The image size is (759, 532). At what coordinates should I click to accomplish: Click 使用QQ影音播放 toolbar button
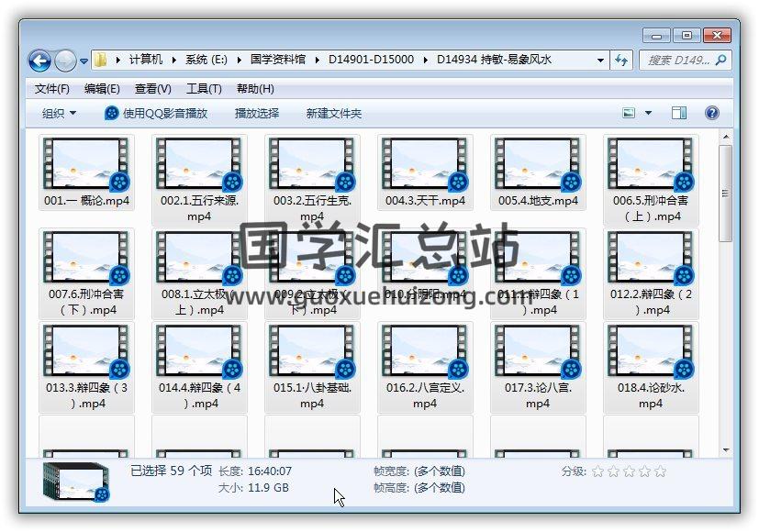click(x=156, y=113)
